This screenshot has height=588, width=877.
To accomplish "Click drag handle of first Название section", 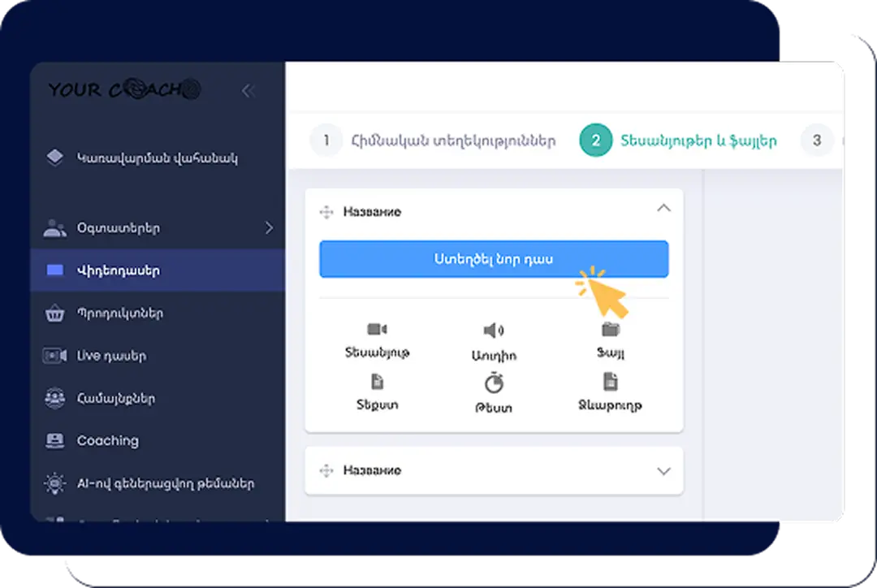I will [x=326, y=212].
